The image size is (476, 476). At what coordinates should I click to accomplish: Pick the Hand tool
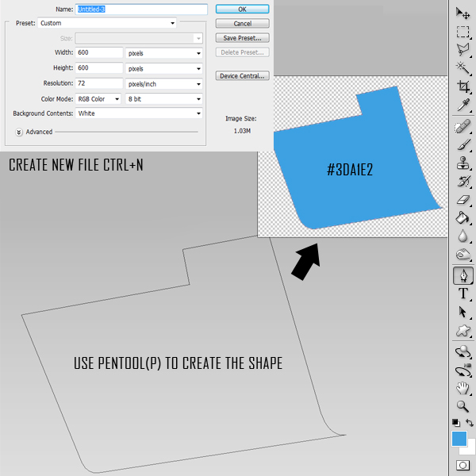coord(463,387)
